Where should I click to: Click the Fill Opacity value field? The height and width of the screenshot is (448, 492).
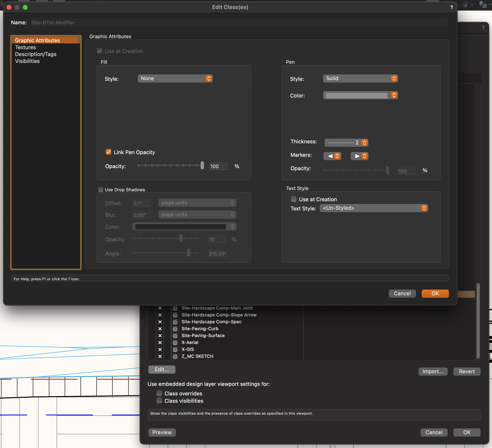pos(218,166)
